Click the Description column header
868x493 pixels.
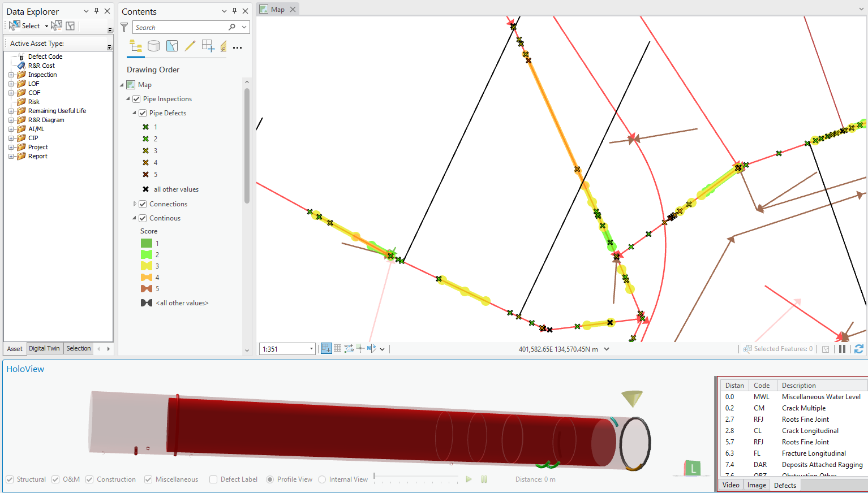click(798, 386)
